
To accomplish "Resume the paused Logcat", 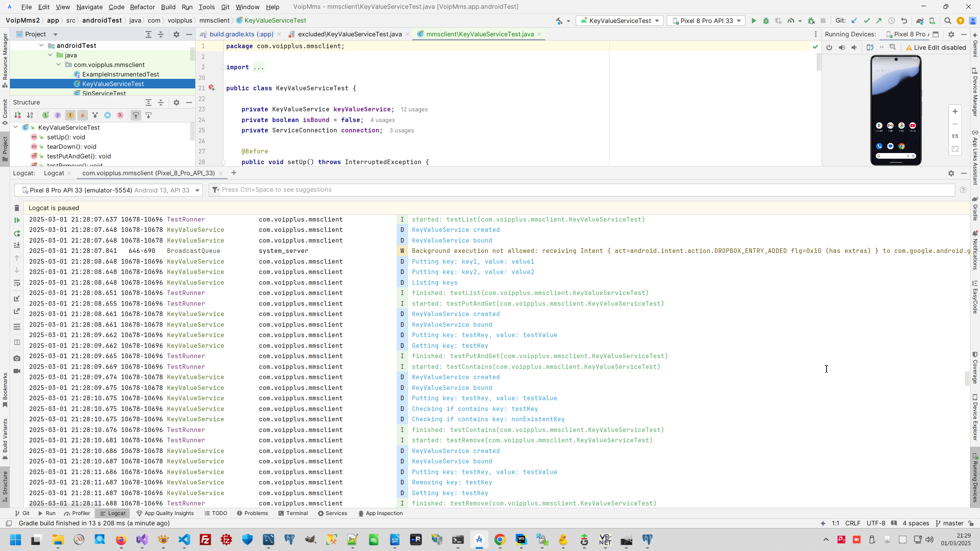I will [17, 220].
